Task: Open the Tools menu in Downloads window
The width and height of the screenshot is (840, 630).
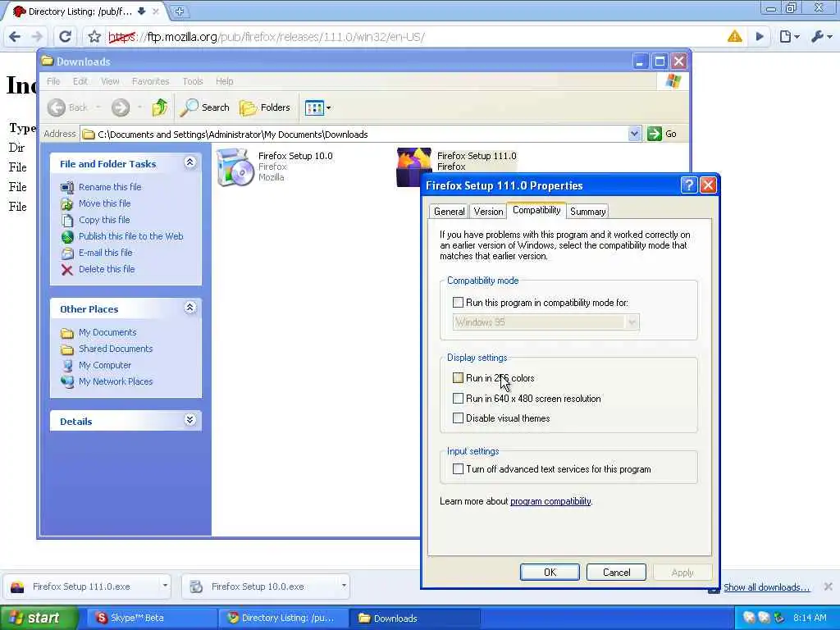Action: [192, 81]
